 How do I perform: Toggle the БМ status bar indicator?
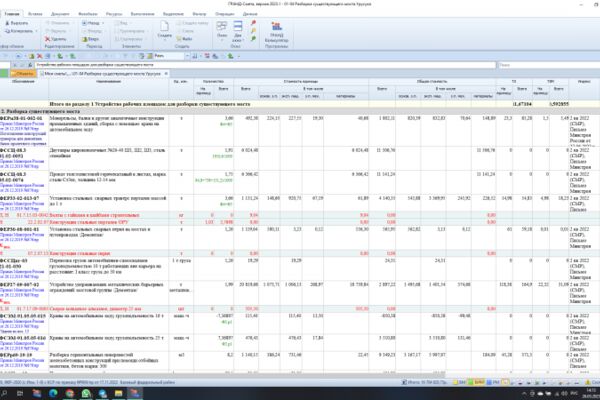[x=460, y=382]
